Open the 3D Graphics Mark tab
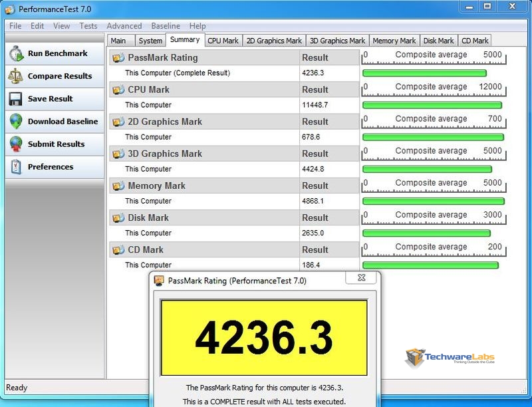The width and height of the screenshot is (532, 407). tap(338, 41)
